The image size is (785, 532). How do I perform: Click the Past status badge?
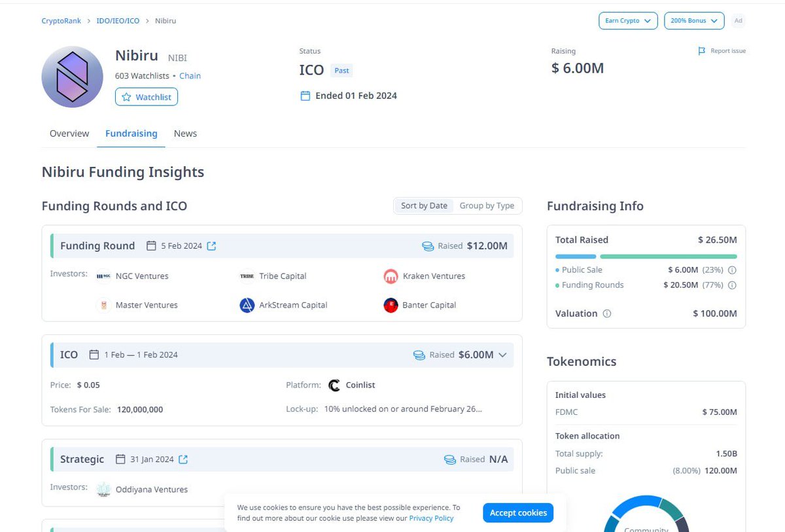tap(341, 71)
